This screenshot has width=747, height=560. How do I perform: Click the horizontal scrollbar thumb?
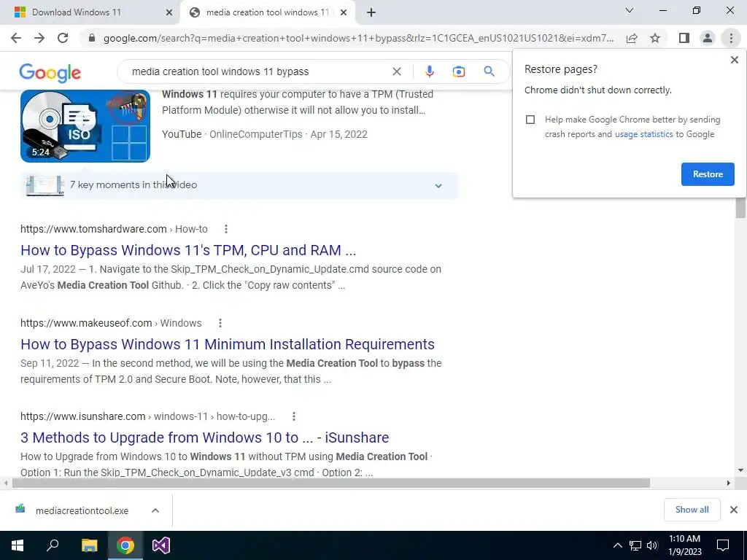[331, 483]
